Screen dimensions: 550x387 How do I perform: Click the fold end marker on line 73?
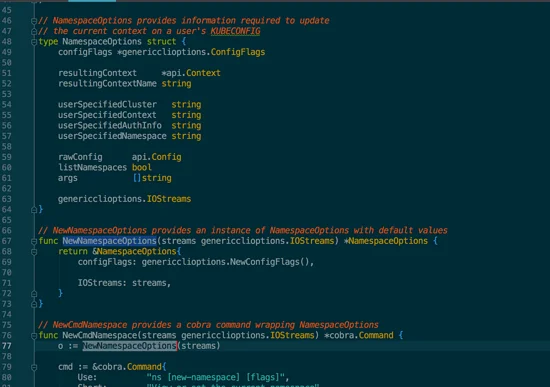(34, 304)
